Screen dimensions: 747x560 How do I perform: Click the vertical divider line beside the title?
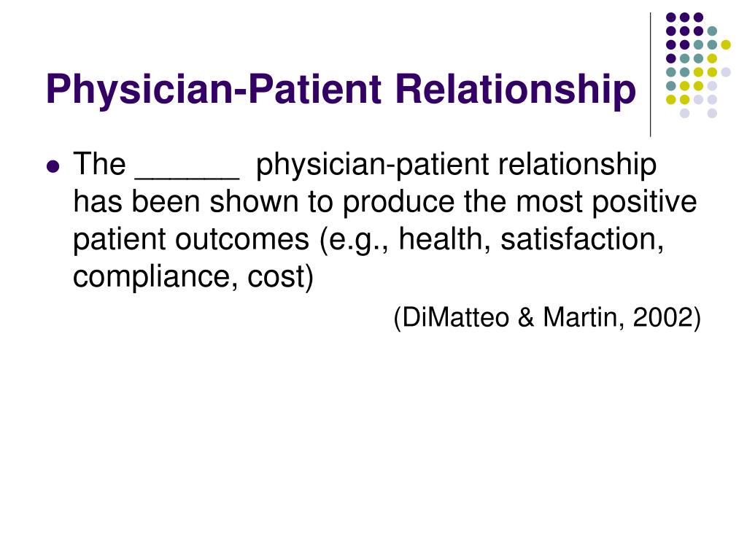coord(650,75)
